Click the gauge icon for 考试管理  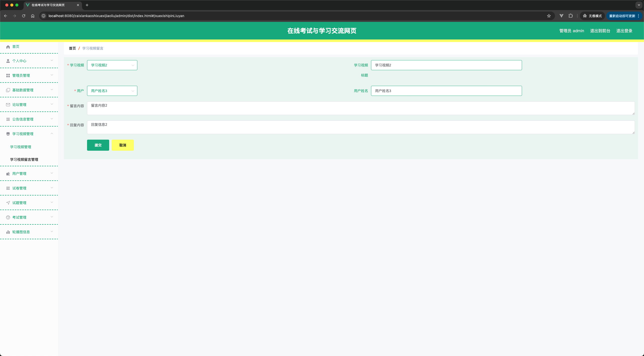coord(8,217)
